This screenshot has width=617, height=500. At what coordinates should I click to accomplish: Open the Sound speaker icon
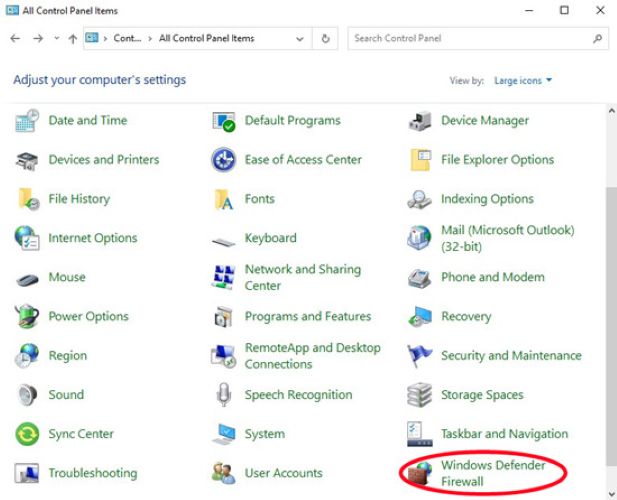pos(27,395)
